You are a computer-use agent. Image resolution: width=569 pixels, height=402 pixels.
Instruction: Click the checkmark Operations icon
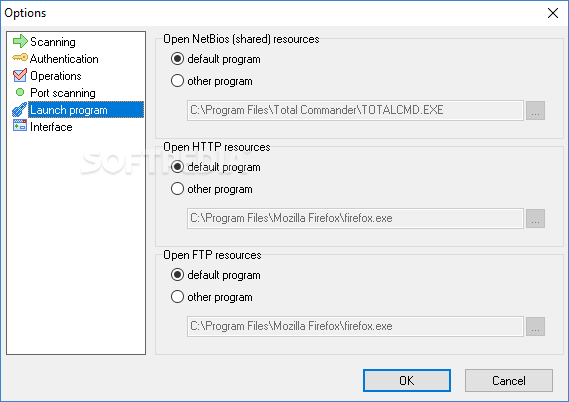click(x=20, y=75)
